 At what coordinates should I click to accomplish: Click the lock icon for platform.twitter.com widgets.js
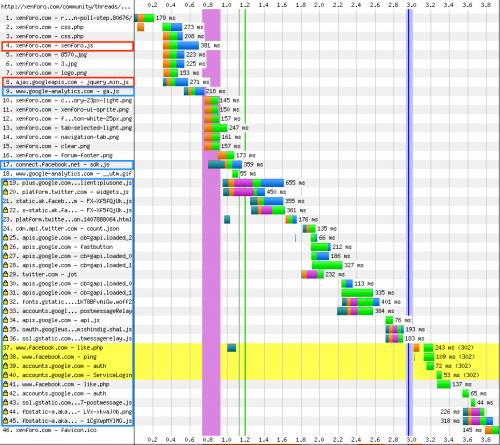pos(5,192)
